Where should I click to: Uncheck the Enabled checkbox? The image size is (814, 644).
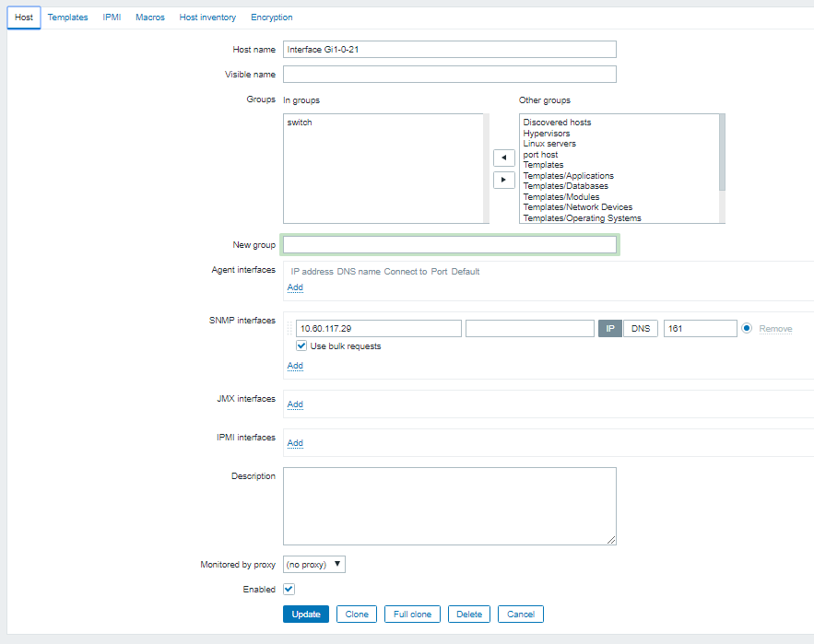289,589
